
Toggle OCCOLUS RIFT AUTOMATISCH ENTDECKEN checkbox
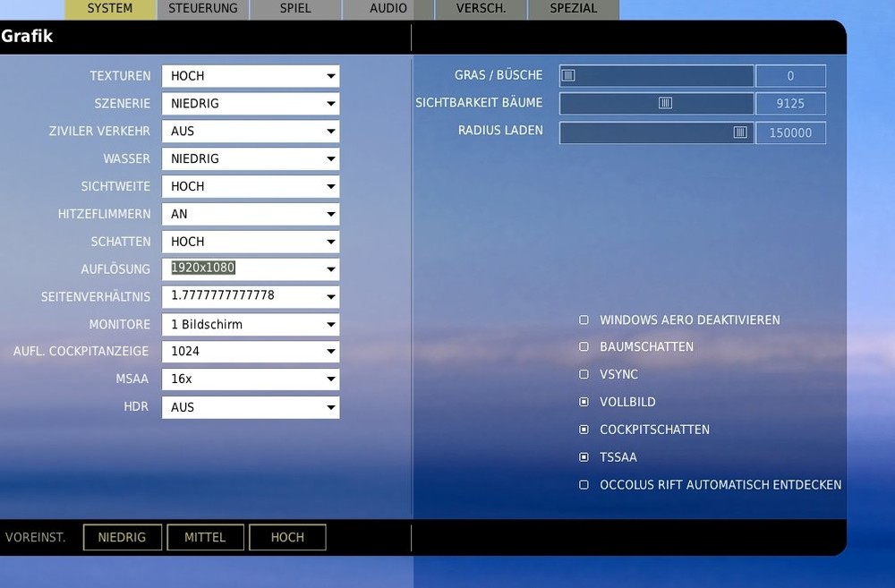click(584, 485)
